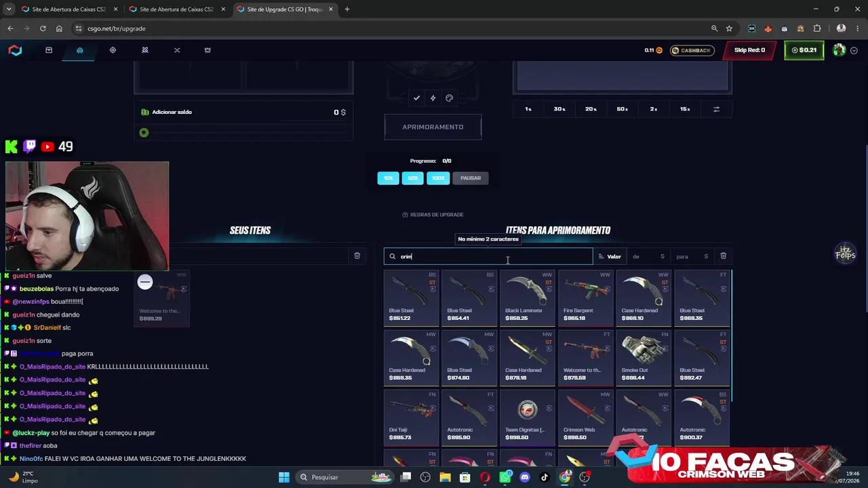868x488 pixels.
Task: Open the cases icon in site navigation
Action: 49,50
